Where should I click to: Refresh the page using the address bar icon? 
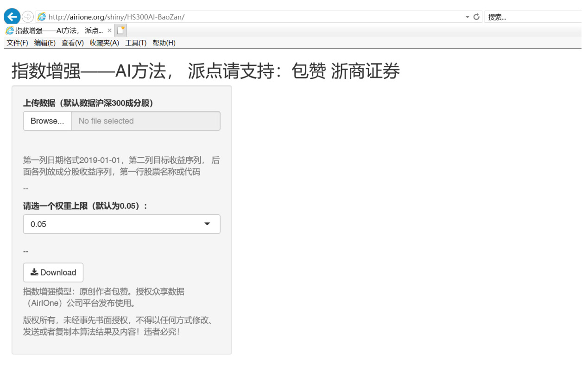click(477, 16)
